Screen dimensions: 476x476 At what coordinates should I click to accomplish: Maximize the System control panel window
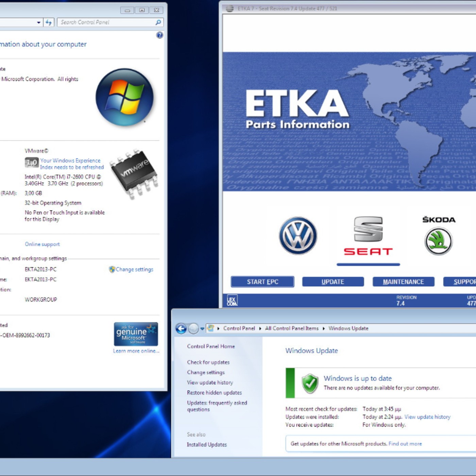(x=142, y=10)
